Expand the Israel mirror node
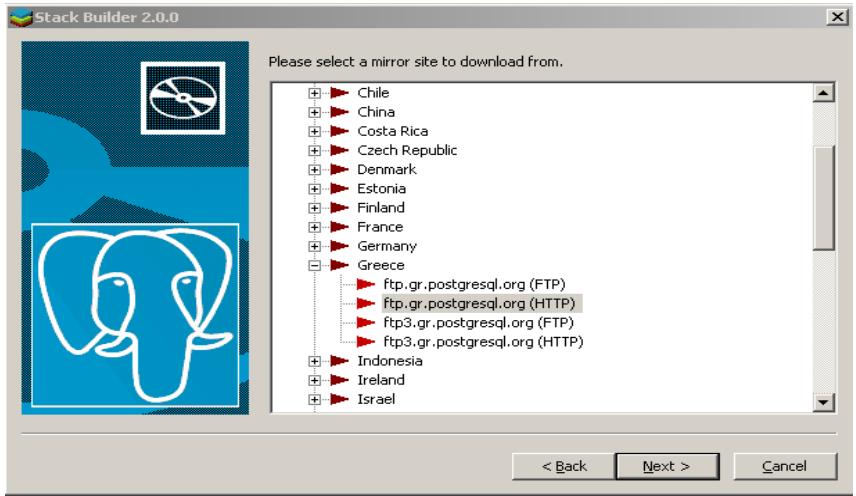The height and width of the screenshot is (496, 856). click(x=314, y=399)
